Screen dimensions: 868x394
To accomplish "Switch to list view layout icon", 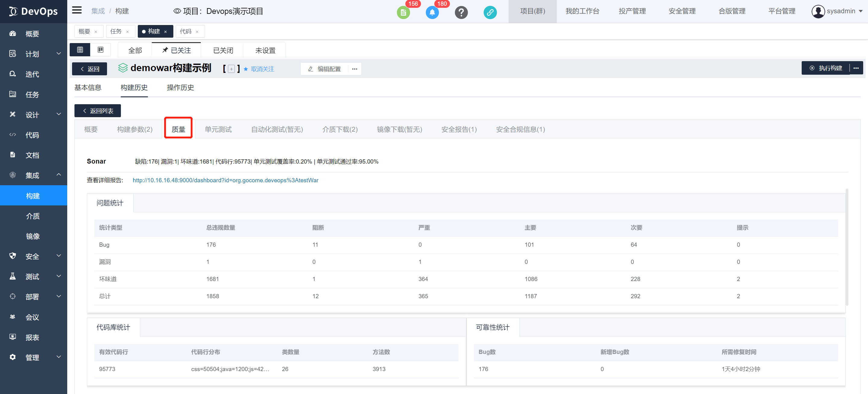I will tap(80, 50).
